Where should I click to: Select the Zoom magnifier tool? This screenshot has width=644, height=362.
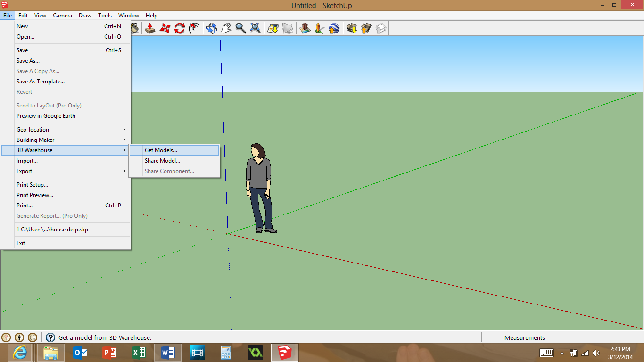click(240, 28)
